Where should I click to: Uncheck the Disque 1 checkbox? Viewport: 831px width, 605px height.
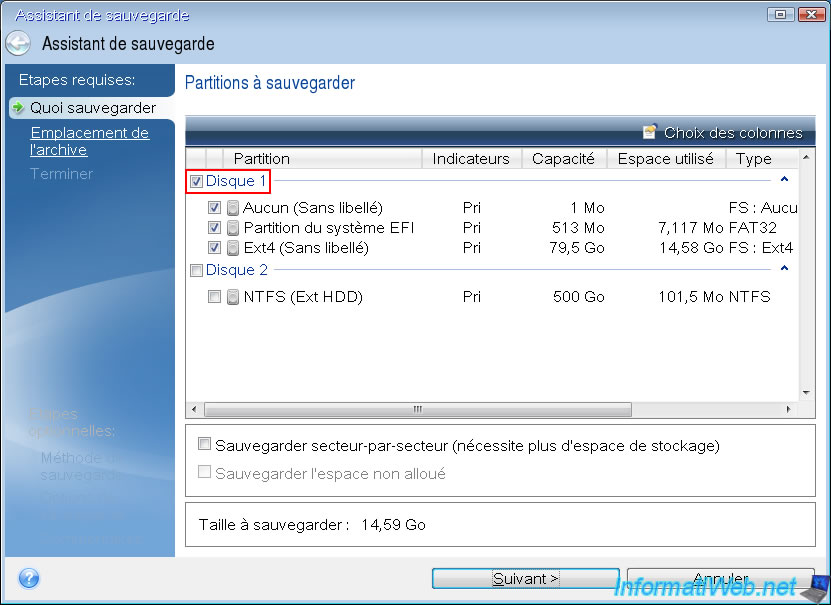point(196,182)
